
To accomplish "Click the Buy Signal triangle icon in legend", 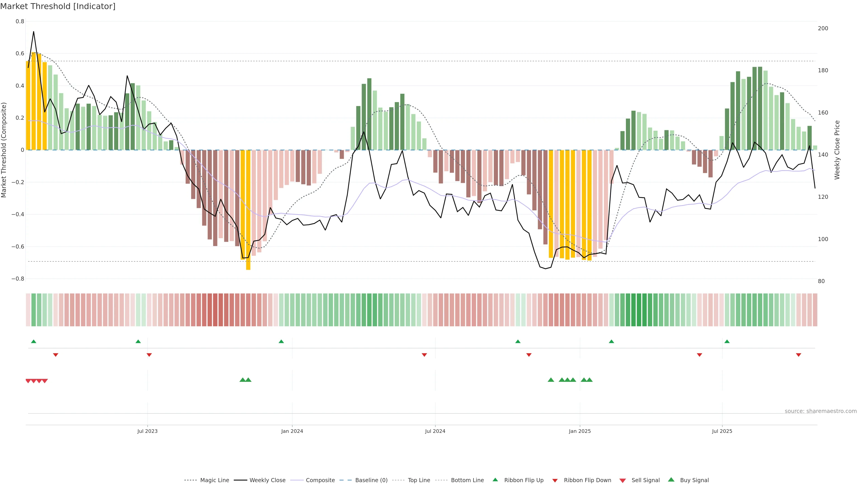I will (671, 480).
